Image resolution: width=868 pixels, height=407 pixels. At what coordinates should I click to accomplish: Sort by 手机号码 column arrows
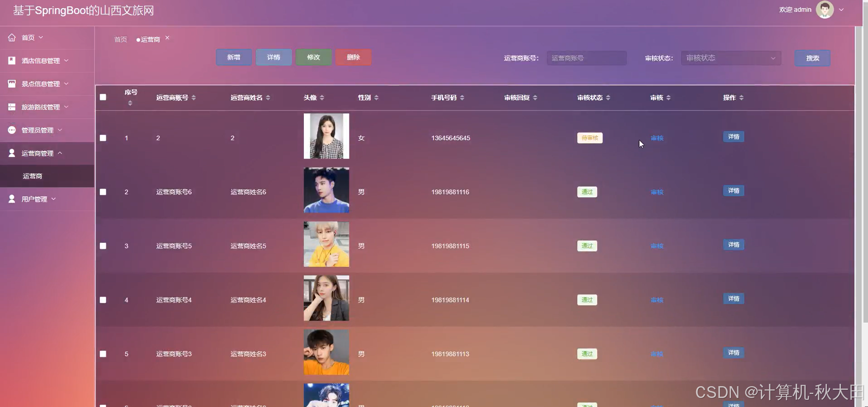[x=462, y=98]
